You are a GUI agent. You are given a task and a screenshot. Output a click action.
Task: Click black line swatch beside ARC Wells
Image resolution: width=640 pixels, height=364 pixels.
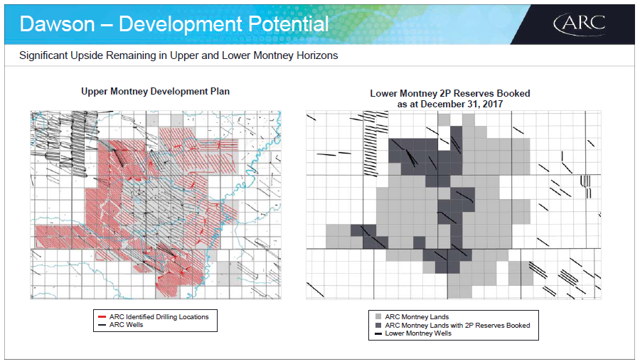pyautogui.click(x=102, y=325)
